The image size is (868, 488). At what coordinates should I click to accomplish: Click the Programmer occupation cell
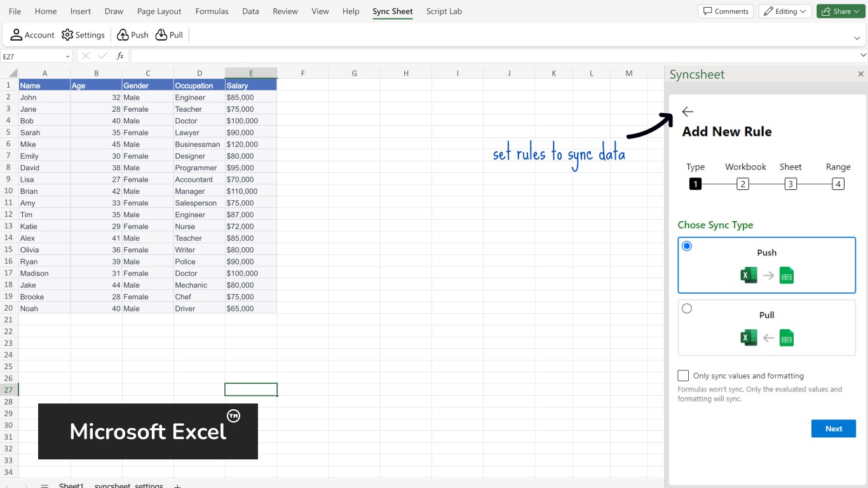click(x=200, y=168)
